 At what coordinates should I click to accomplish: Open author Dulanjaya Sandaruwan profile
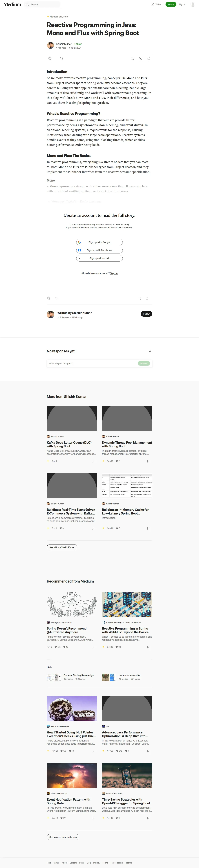tap(61, 622)
